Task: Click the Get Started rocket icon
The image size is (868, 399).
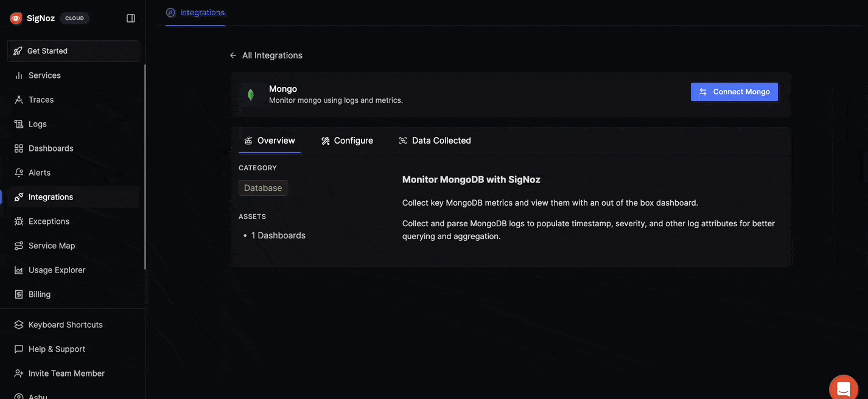Action: tap(18, 51)
